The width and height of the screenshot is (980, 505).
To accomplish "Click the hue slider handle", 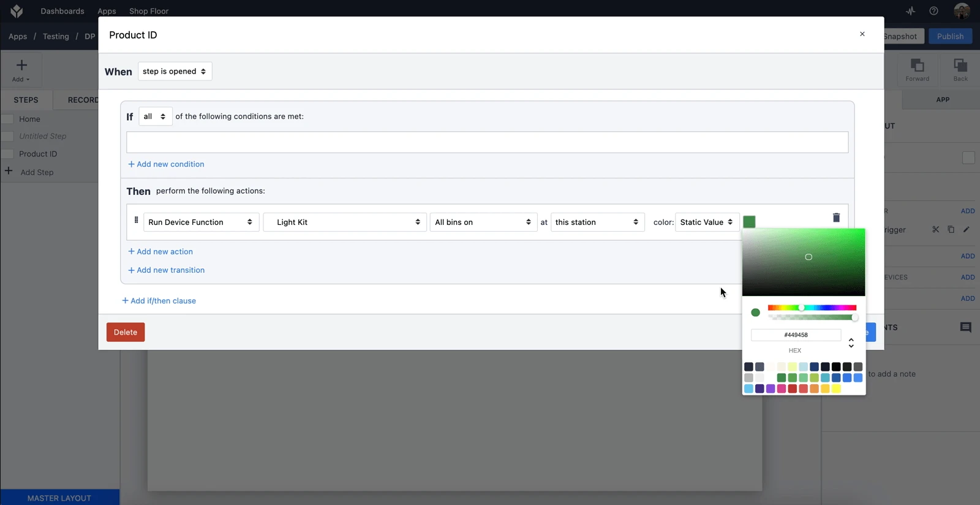I will click(x=801, y=308).
